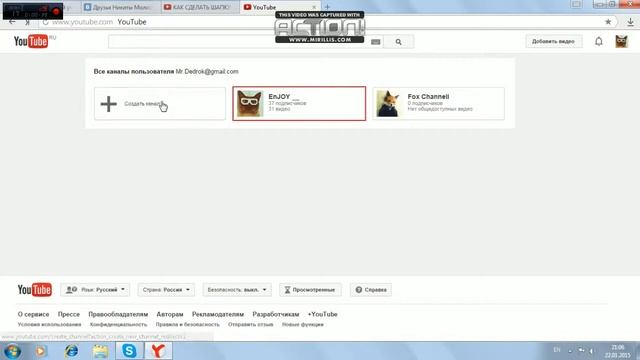Screen dimensions: 640x360
Task: Open 'Рекламодателям' footer link
Action: 218,314
